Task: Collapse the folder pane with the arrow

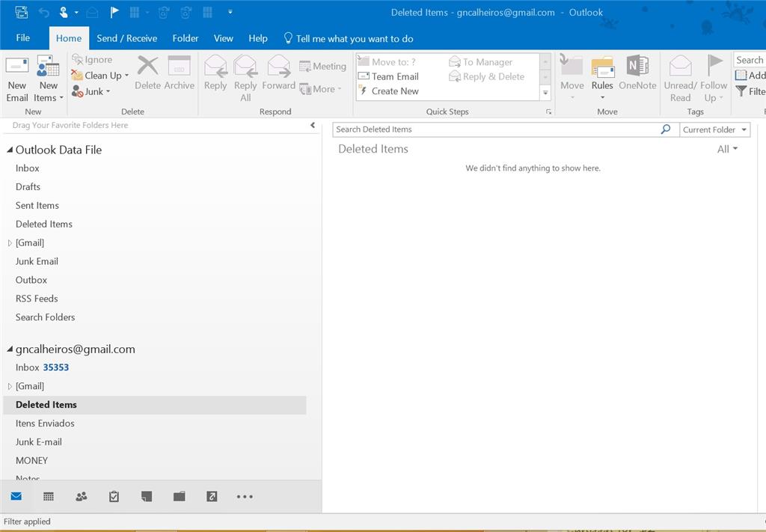Action: pyautogui.click(x=313, y=126)
